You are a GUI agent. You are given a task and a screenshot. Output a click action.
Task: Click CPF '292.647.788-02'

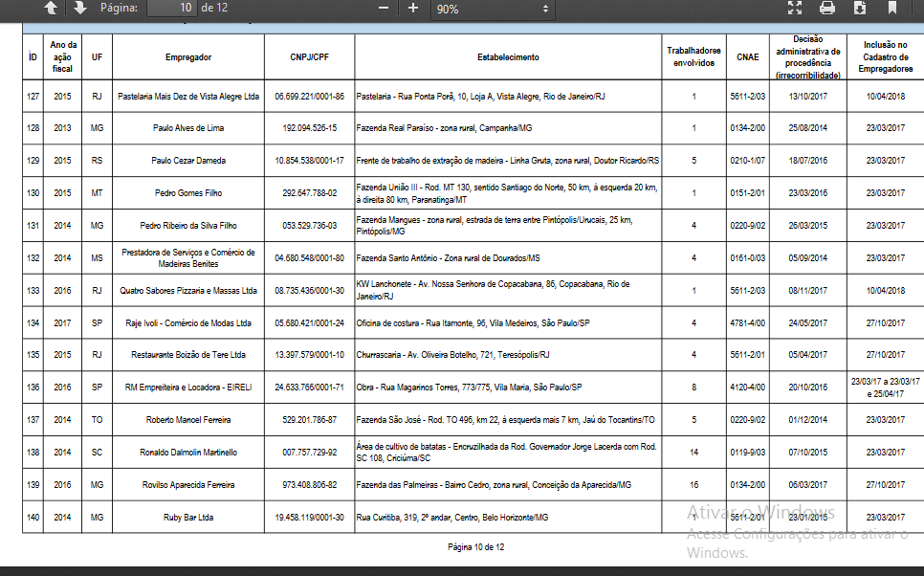309,192
